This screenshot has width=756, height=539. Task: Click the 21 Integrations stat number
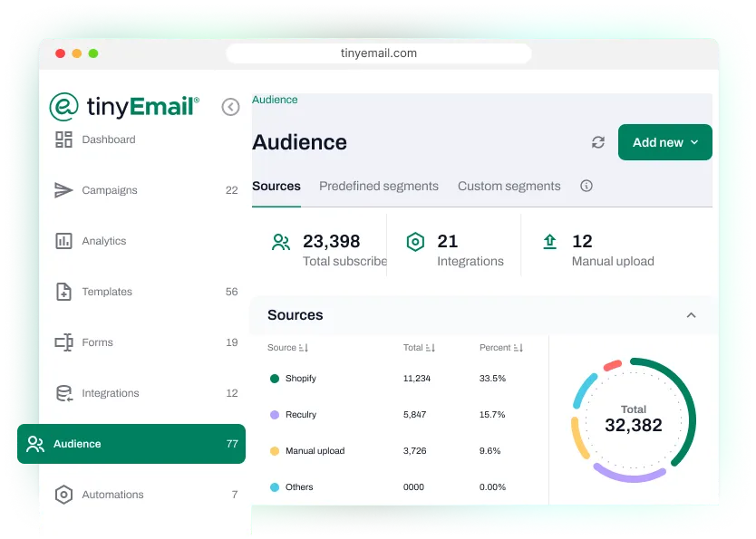click(x=448, y=241)
